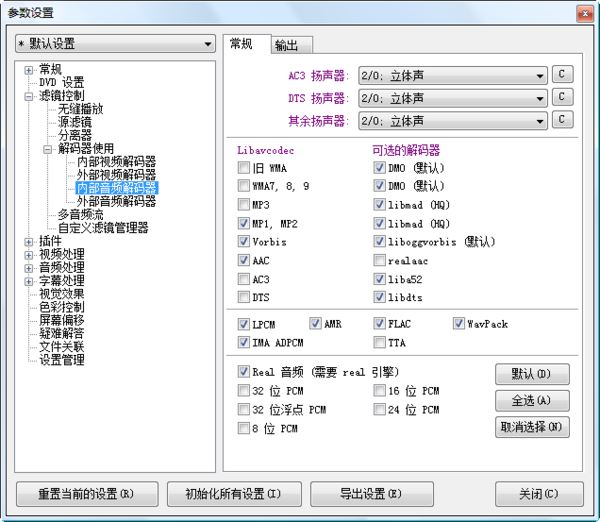Click 初始化所有设置(I) button
600x522 pixels.
coord(234,494)
